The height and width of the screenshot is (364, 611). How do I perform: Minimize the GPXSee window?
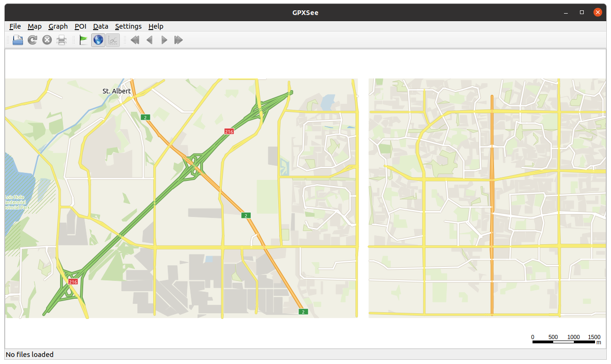point(566,12)
